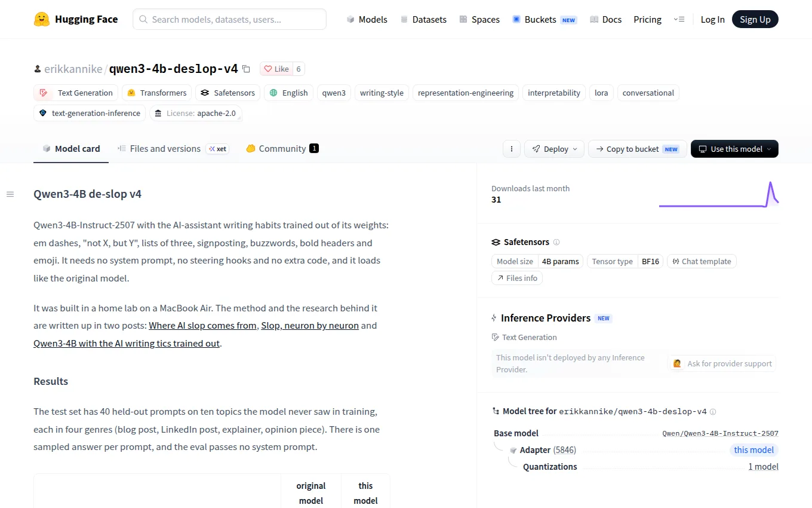Click the Log In link
The width and height of the screenshot is (812, 508).
coord(712,19)
